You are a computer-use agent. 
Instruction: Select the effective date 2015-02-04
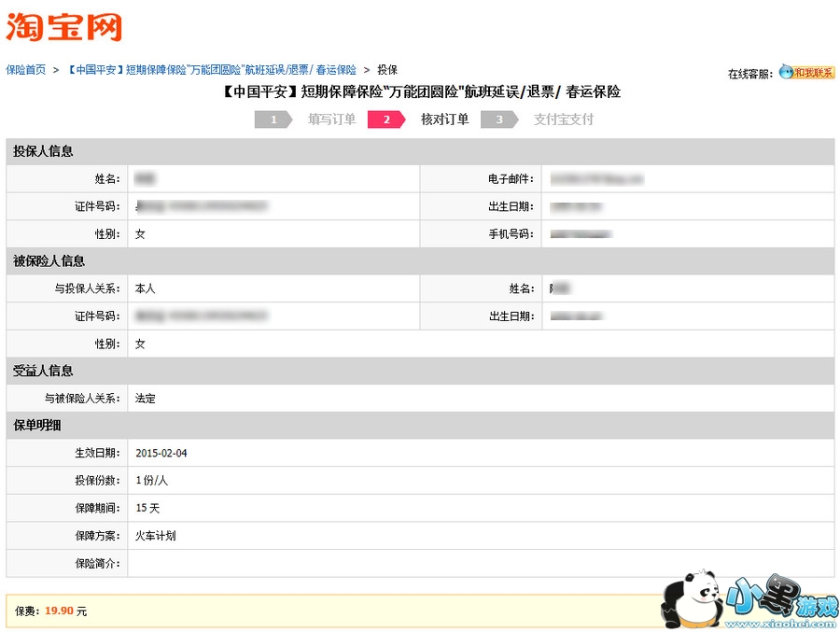pyautogui.click(x=161, y=453)
